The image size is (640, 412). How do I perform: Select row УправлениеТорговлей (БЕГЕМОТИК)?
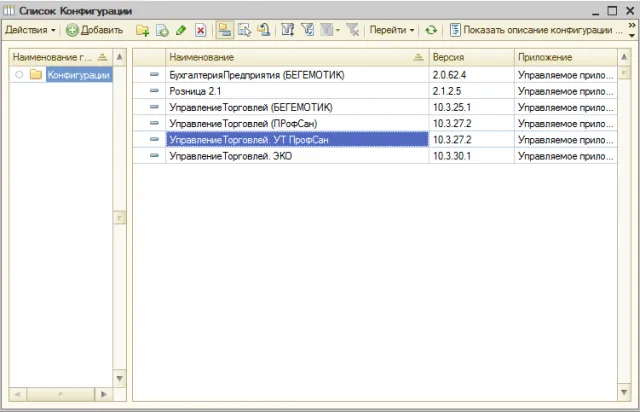click(x=375, y=107)
